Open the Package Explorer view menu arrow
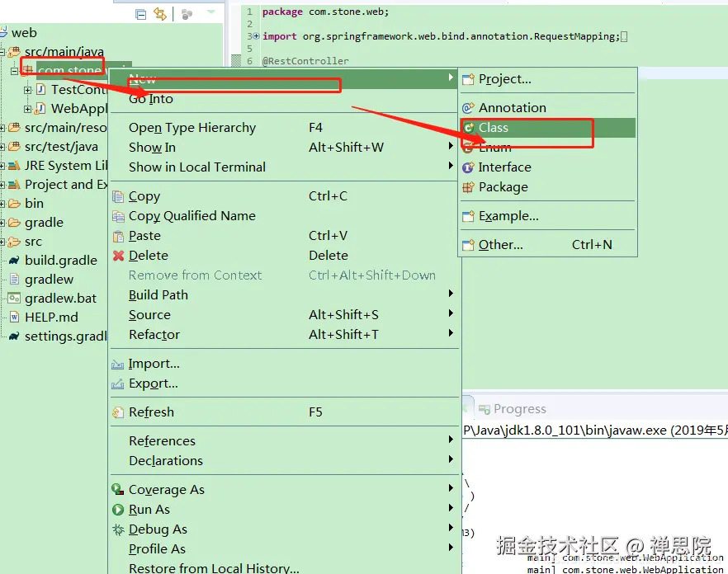Viewport: 728px width, 574px height. pyautogui.click(x=211, y=12)
